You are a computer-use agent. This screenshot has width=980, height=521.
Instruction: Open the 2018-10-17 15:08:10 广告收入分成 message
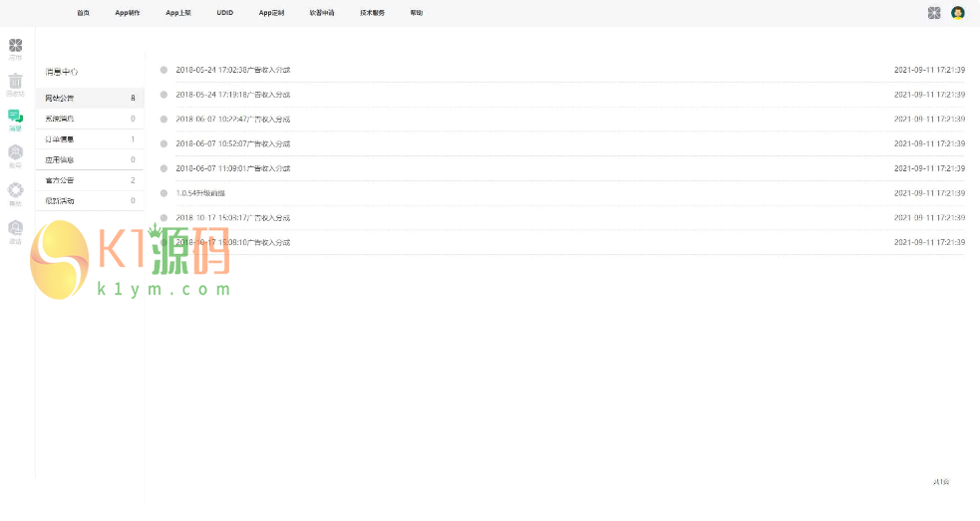coord(233,242)
